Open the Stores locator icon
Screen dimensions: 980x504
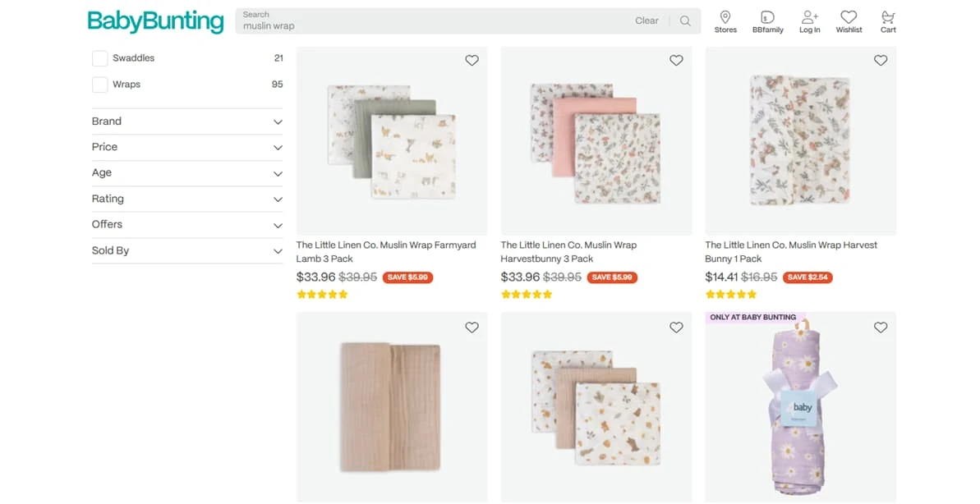(725, 18)
